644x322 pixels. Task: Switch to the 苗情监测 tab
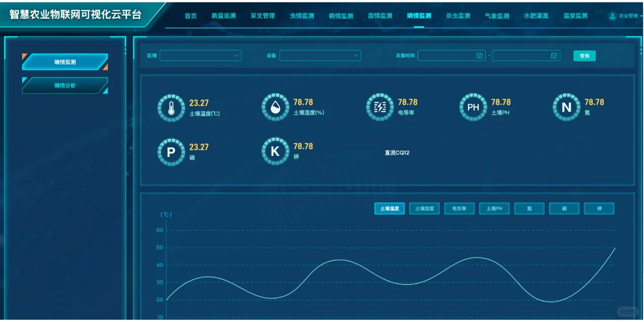click(x=380, y=16)
